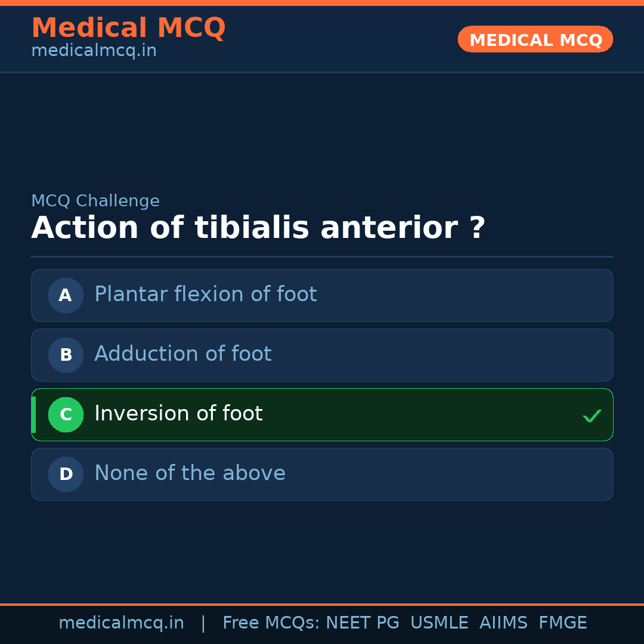644x644 pixels.
Task: Select option B letter badge
Action: point(66,355)
